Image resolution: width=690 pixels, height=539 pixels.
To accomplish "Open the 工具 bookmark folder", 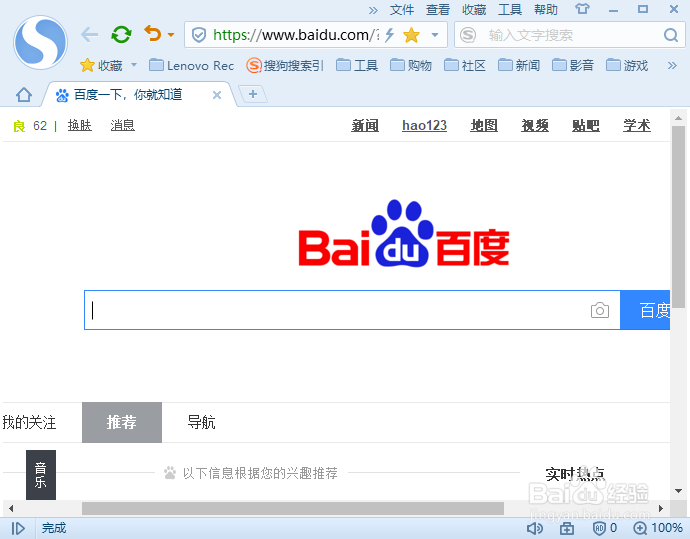I will (357, 66).
